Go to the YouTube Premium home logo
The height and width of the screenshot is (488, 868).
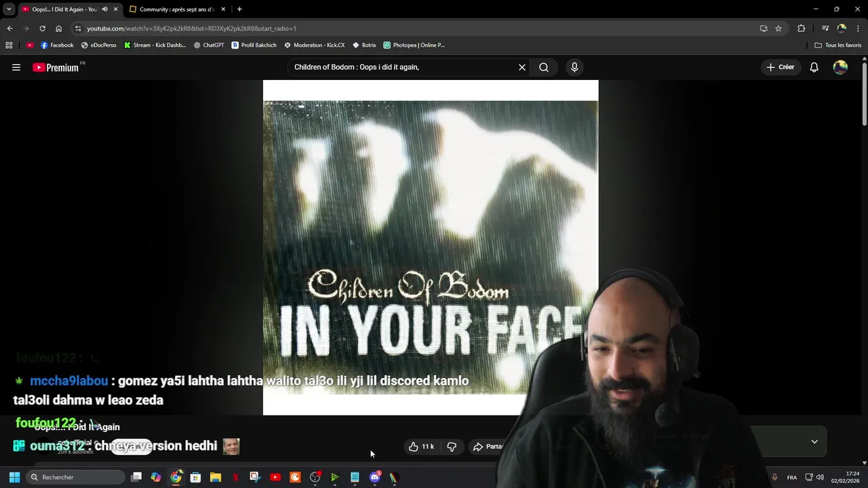click(x=57, y=67)
